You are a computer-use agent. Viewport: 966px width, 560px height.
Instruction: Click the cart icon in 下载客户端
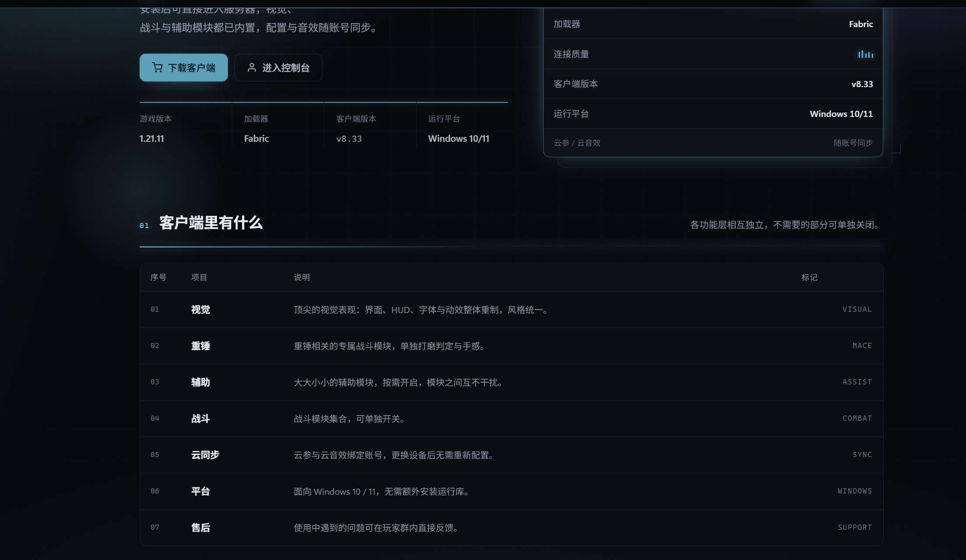tap(157, 67)
